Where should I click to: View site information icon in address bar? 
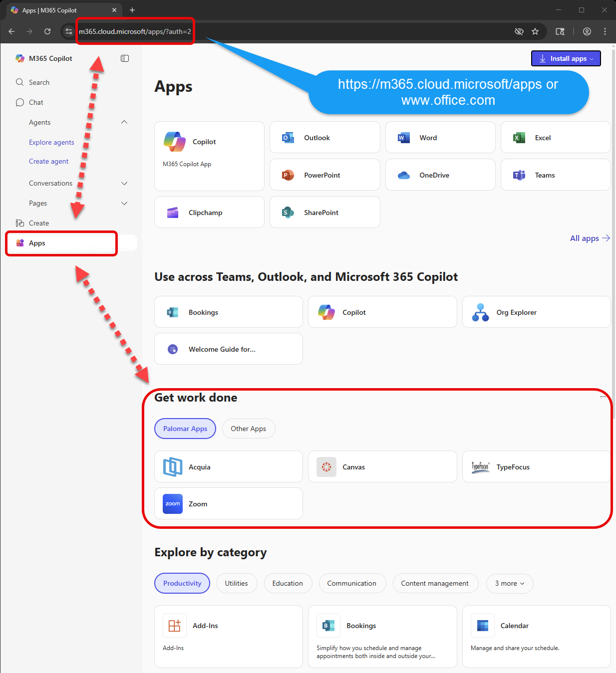(x=69, y=31)
